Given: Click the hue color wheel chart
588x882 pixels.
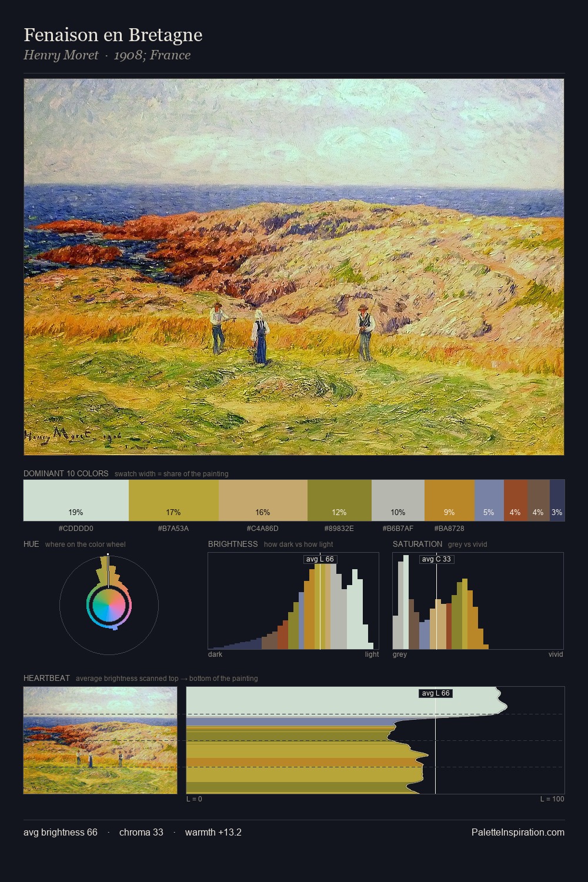Looking at the screenshot, I should point(109,605).
